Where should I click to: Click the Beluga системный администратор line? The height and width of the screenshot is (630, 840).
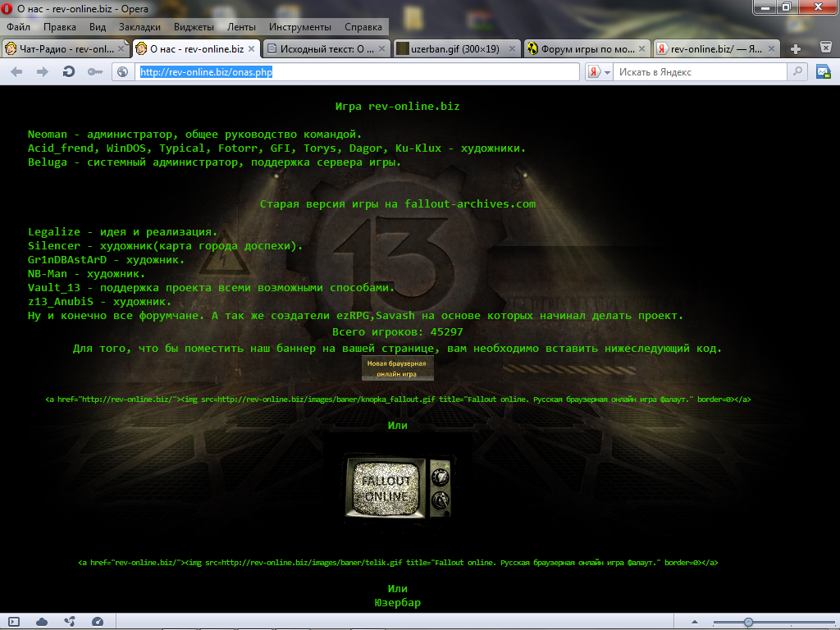point(214,162)
